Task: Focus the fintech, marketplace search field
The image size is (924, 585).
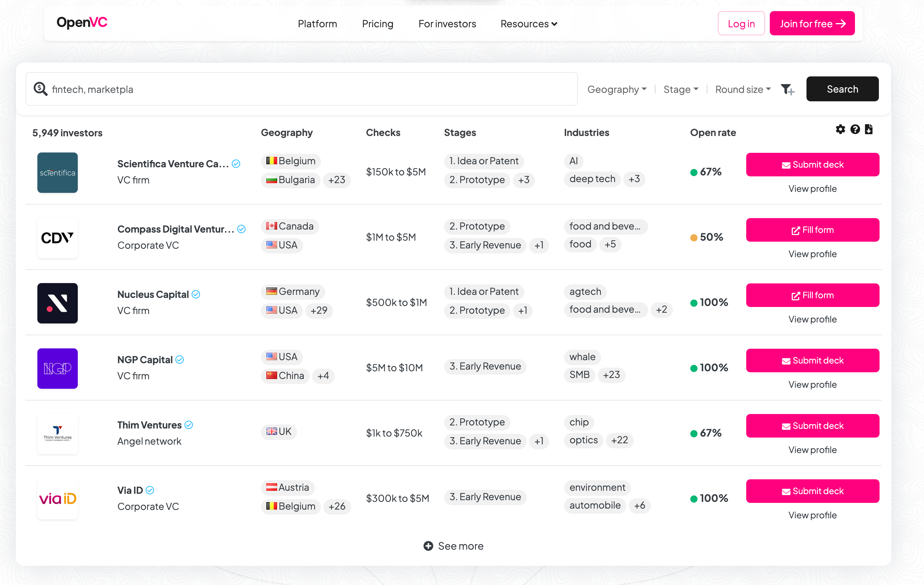Action: pos(307,90)
